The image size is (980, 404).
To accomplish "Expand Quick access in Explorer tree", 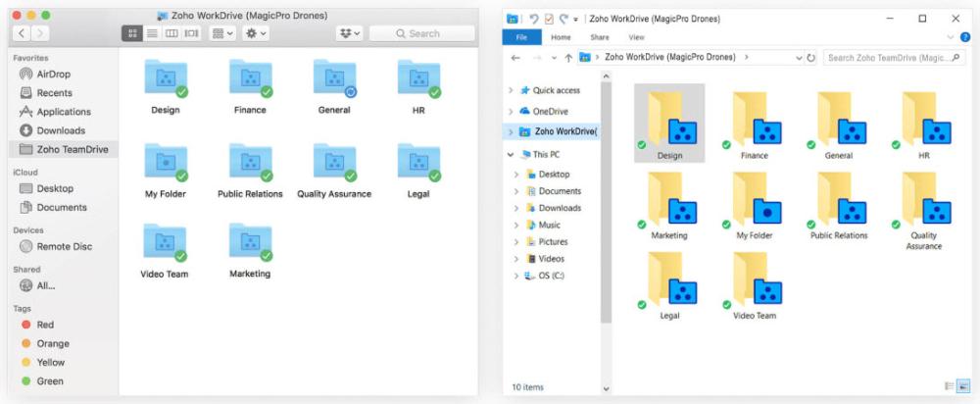I will (511, 90).
